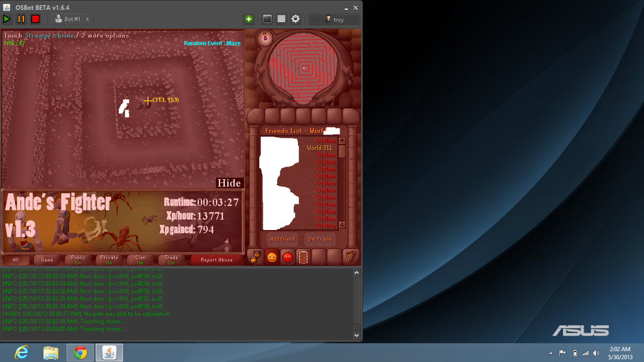This screenshot has width=644, height=362.
Task: Toggle Public chat filter On
Action: click(x=78, y=260)
